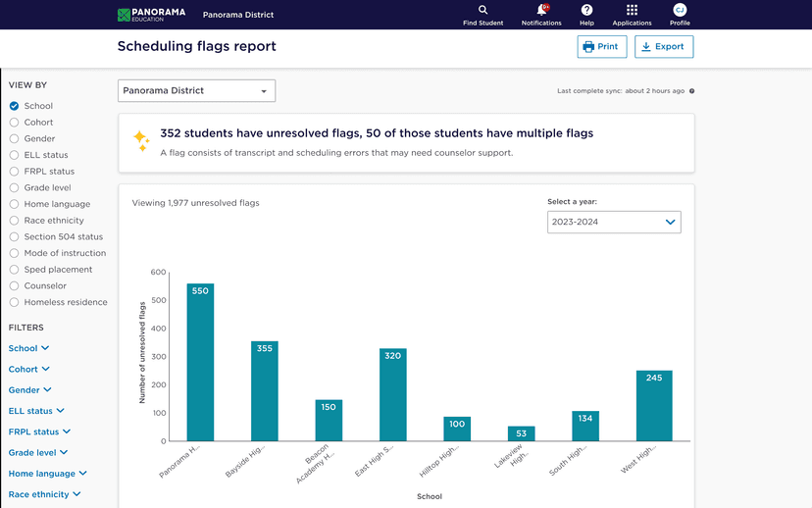Expand the School filter
Viewport: 812px width, 508px height.
pyautogui.click(x=28, y=348)
